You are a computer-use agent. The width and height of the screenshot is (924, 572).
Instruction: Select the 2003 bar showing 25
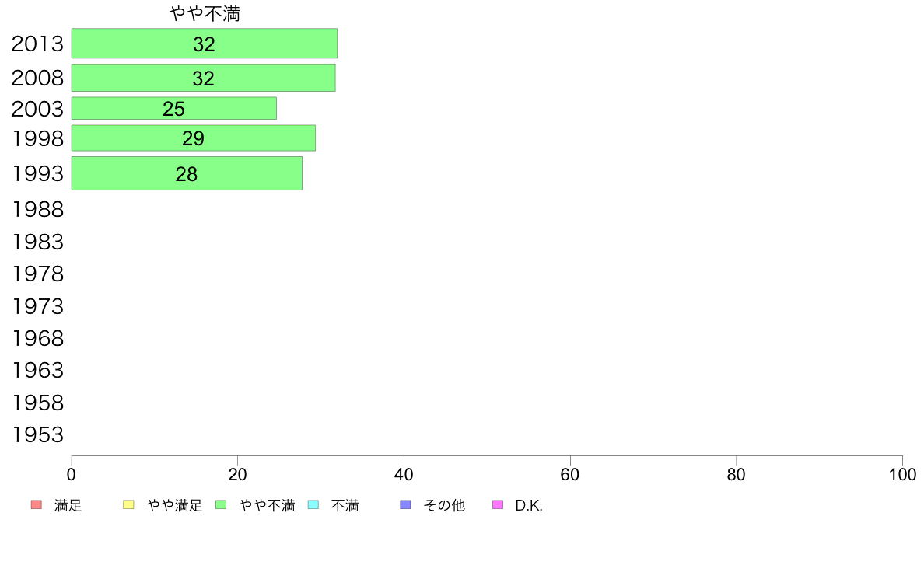(x=174, y=108)
